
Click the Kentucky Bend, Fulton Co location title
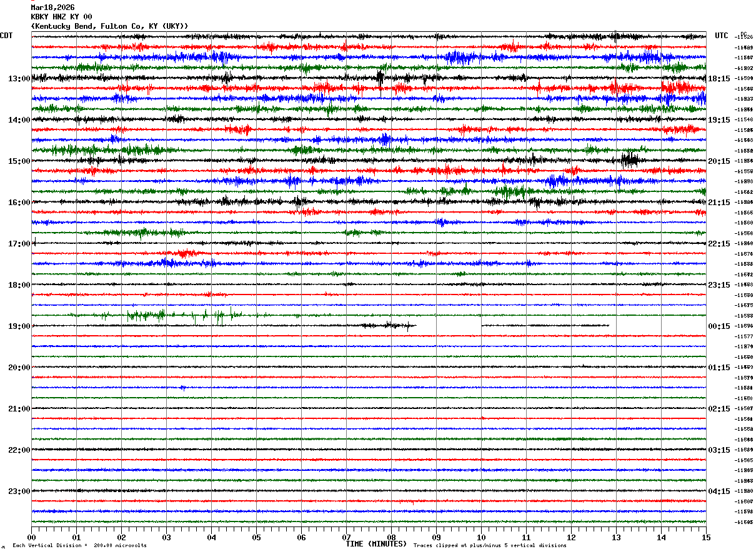point(109,26)
